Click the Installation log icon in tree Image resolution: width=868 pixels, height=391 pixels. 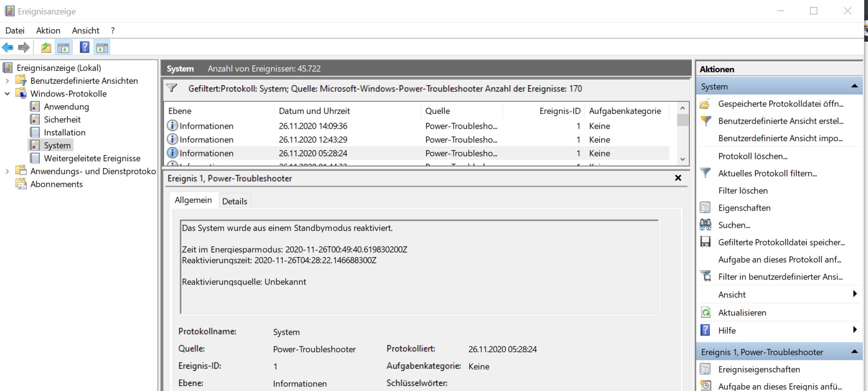pos(35,132)
